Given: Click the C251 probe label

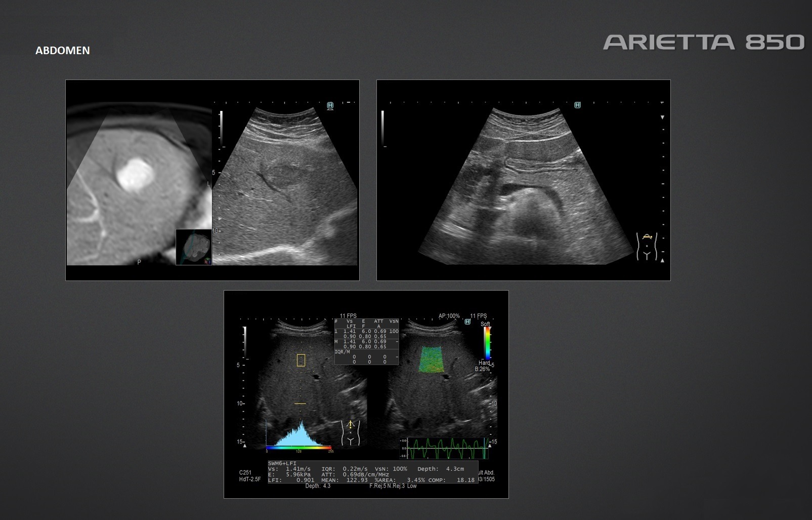Looking at the screenshot, I should pos(245,473).
